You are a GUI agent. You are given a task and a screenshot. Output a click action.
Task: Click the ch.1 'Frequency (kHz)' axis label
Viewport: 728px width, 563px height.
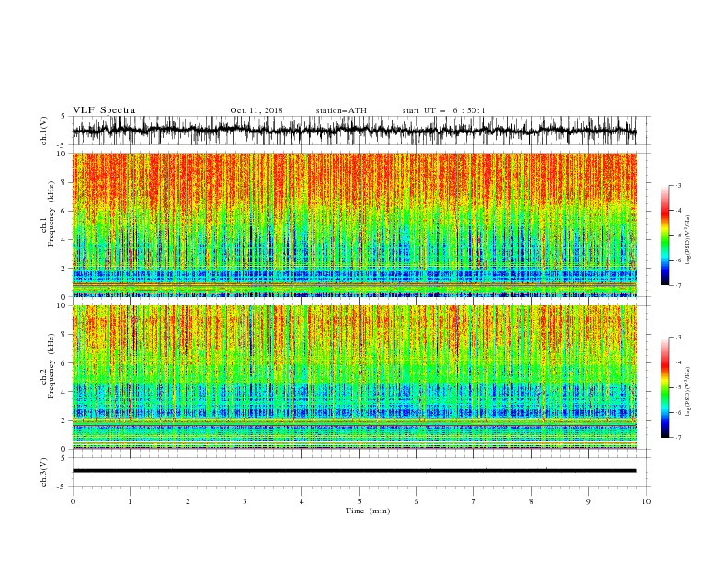[51, 212]
